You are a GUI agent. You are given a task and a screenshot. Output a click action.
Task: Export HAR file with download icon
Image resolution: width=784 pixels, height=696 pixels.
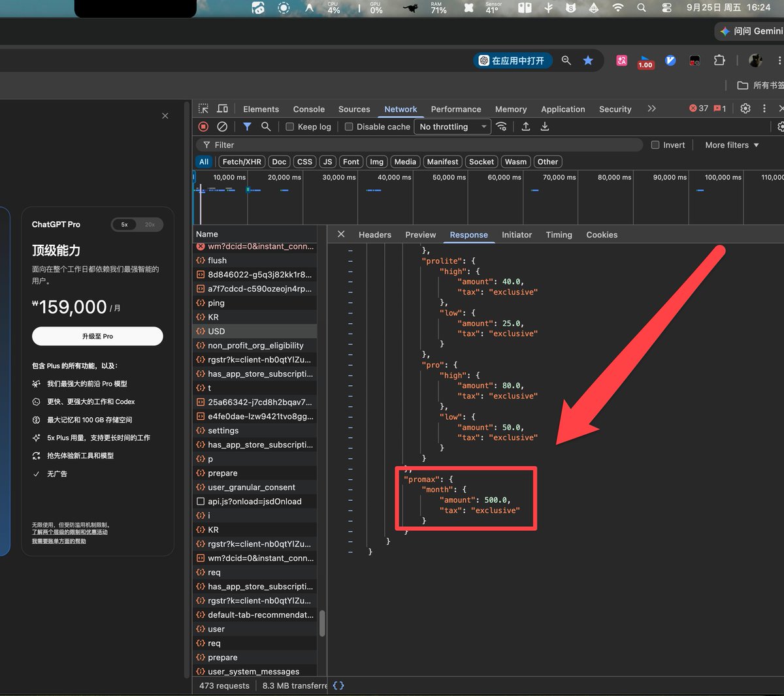[x=545, y=127]
